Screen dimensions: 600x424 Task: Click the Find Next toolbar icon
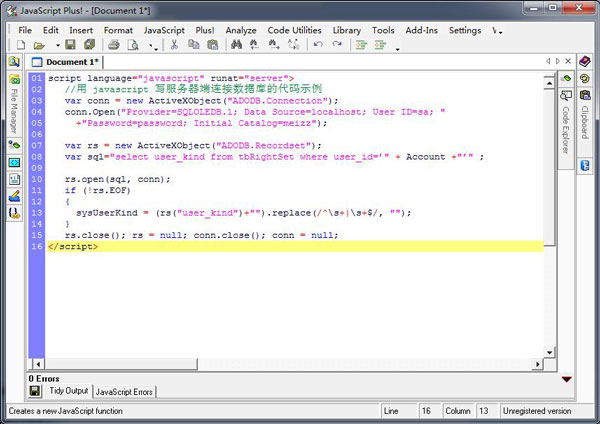click(x=274, y=45)
